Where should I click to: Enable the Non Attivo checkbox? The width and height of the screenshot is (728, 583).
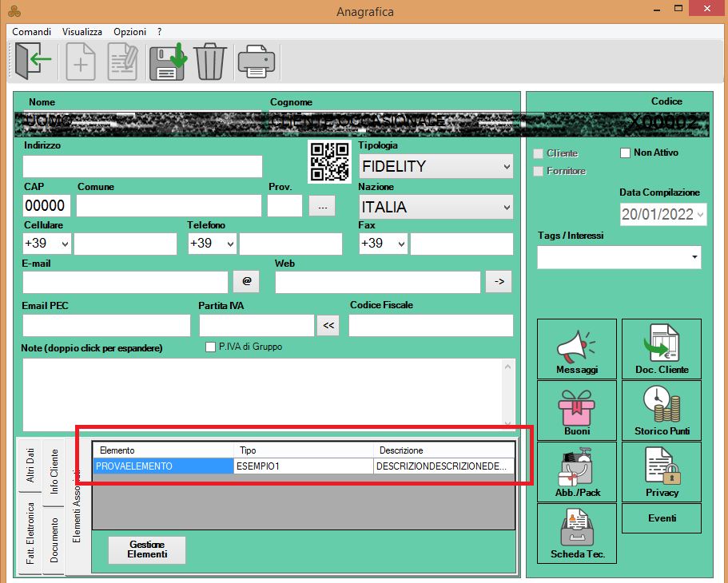[626, 153]
